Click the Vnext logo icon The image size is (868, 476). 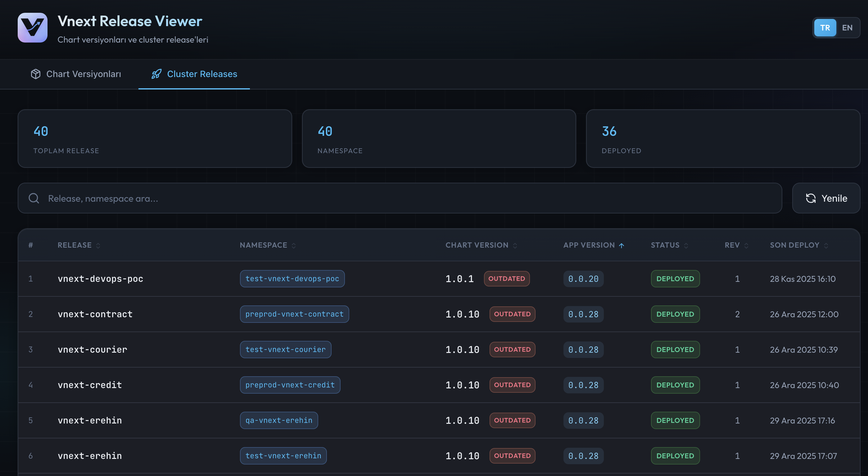(x=32, y=28)
